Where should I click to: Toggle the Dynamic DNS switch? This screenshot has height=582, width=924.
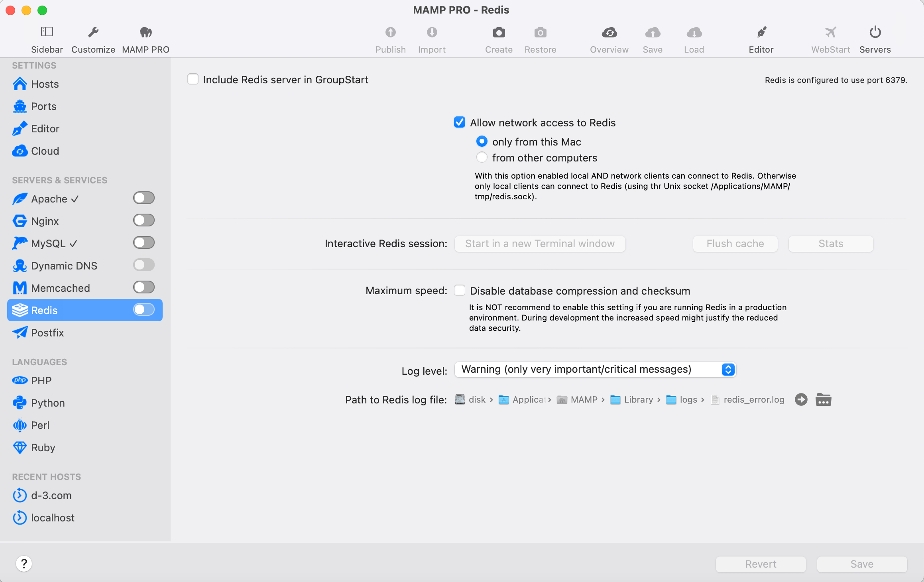pyautogui.click(x=144, y=265)
